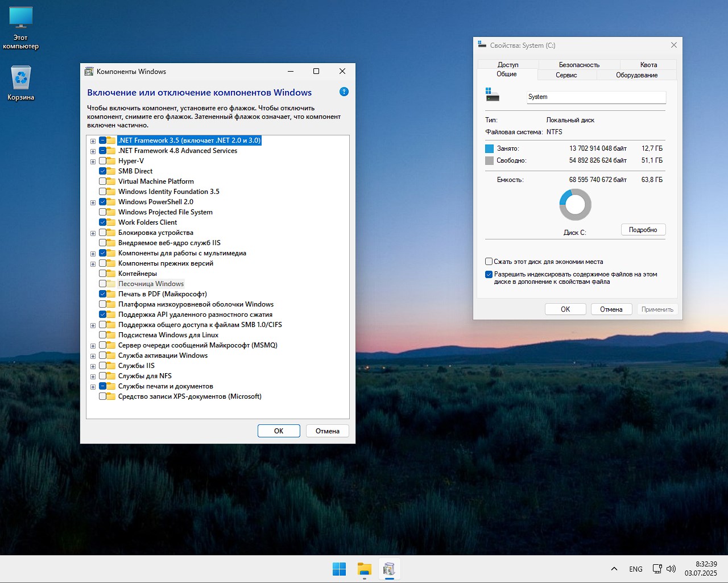Show hidden tray icons chevron
The width and height of the screenshot is (728, 583).
coord(614,569)
